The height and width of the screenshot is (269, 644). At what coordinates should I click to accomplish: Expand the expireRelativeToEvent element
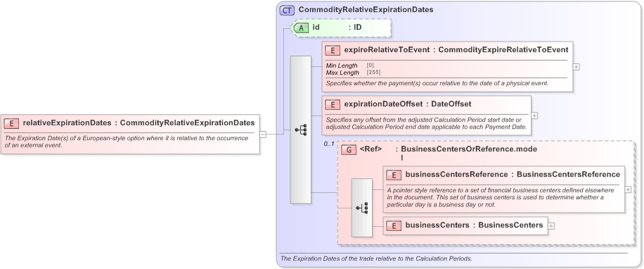point(577,67)
